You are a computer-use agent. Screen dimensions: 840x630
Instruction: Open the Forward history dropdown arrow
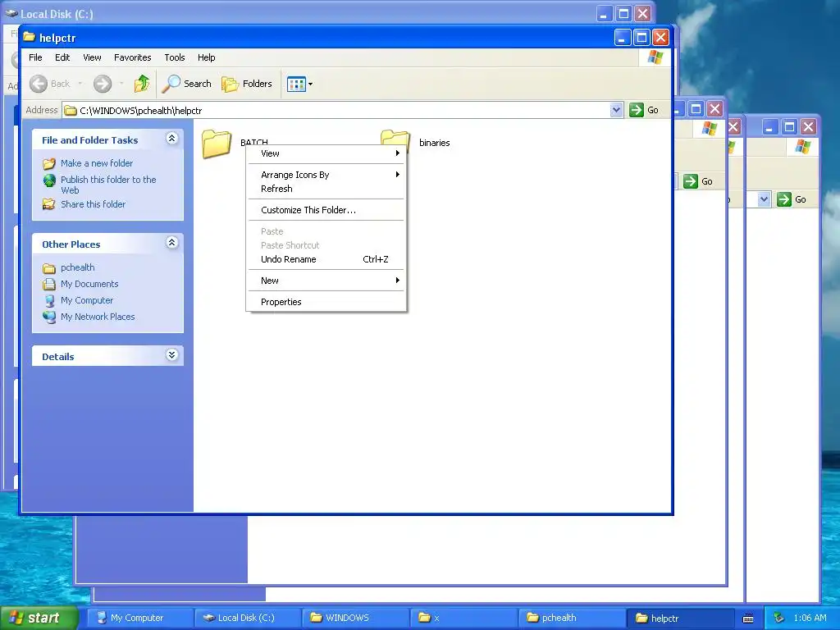(121, 84)
